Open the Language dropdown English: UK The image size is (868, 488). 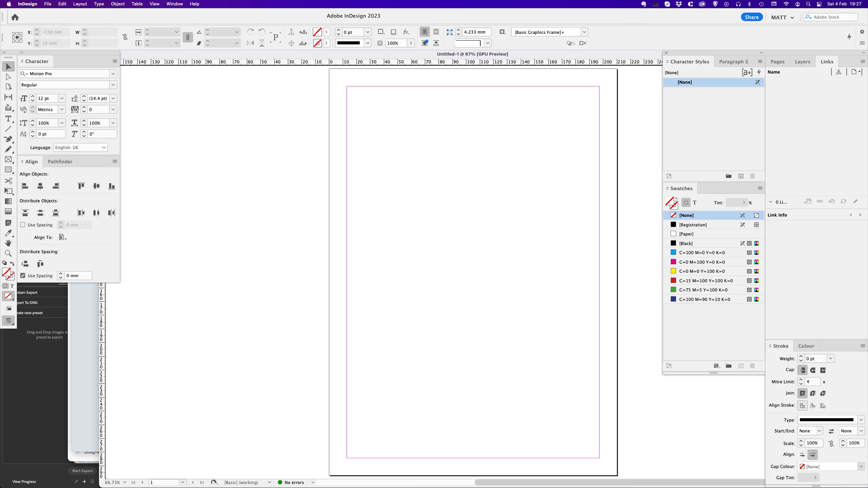[80, 147]
